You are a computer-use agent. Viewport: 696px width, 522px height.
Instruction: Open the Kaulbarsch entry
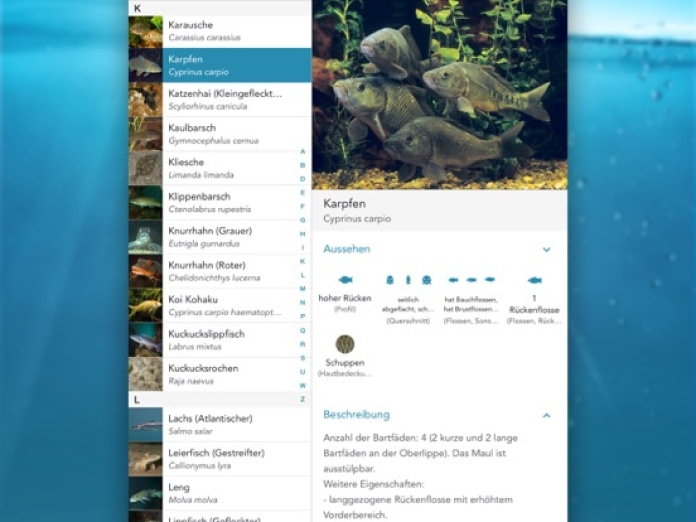pos(220,134)
